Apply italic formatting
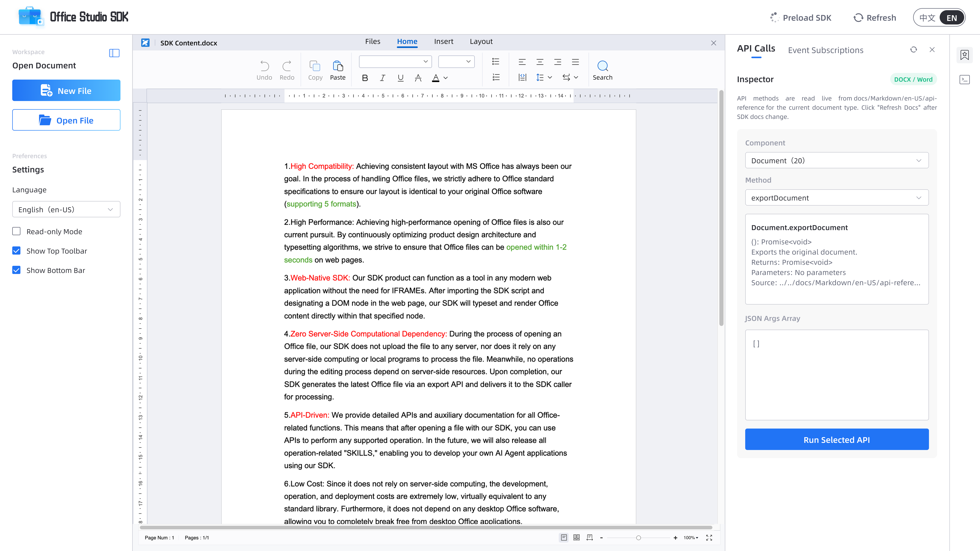The image size is (980, 551). tap(383, 78)
